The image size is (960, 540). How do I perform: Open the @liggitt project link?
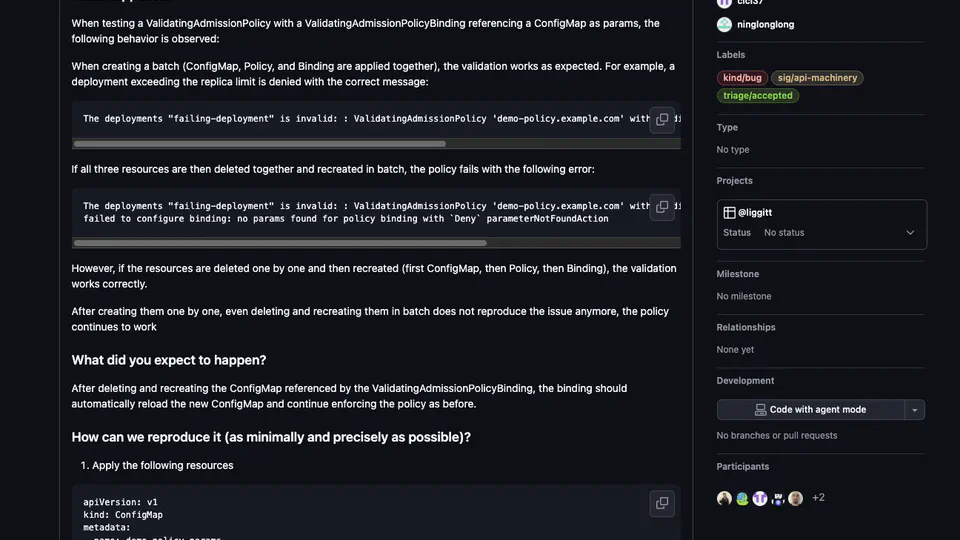pos(755,213)
